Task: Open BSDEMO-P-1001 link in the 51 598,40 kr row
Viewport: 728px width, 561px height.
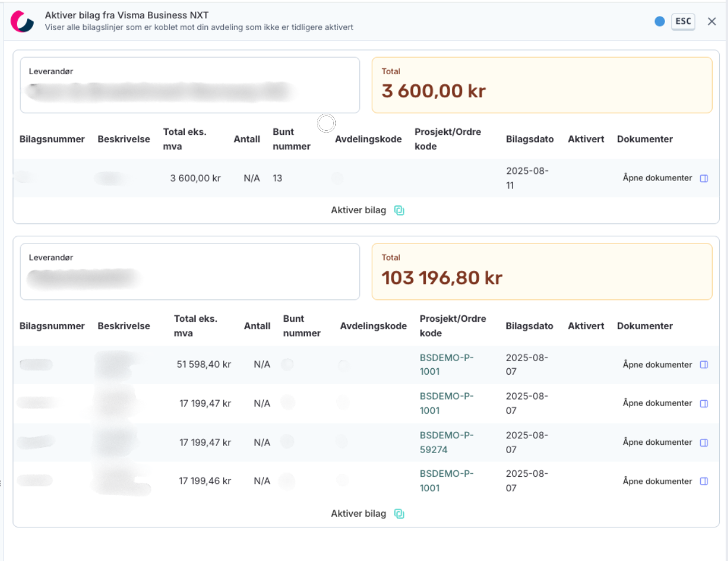Action: (446, 364)
